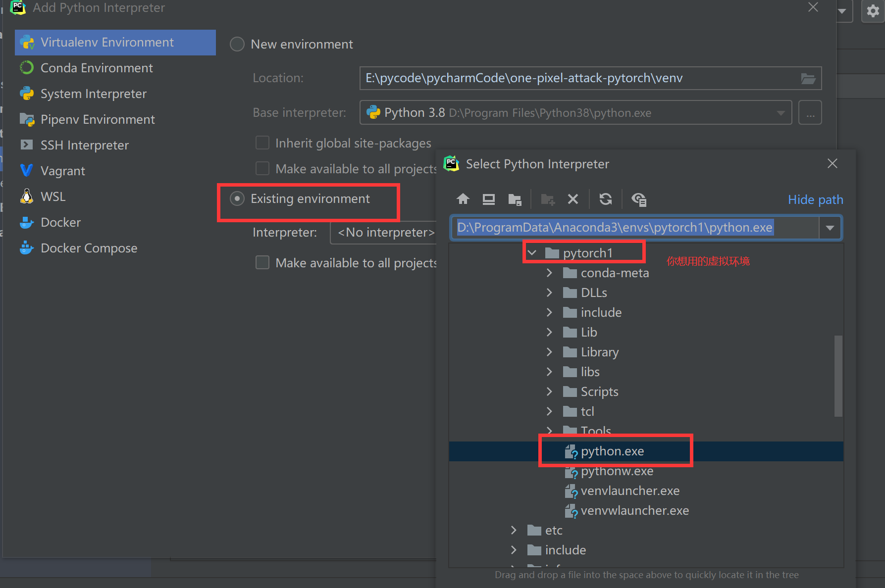
Task: Select Docker in sidebar
Action: pos(115,222)
